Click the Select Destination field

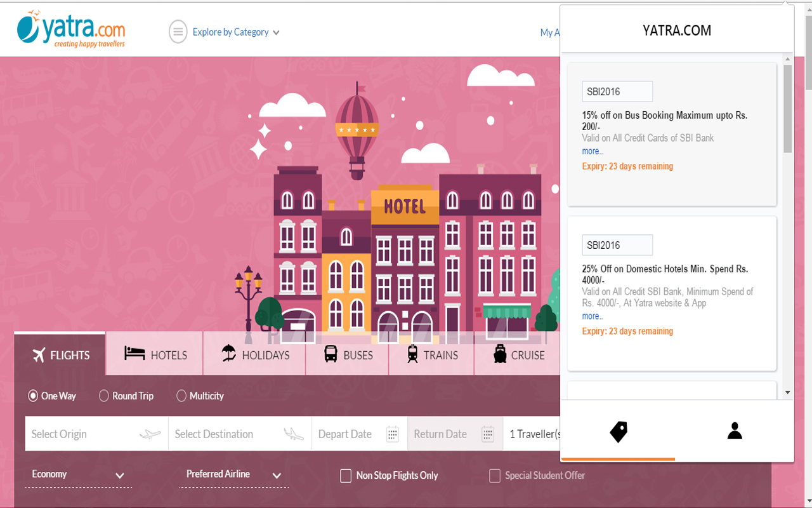[x=240, y=434]
